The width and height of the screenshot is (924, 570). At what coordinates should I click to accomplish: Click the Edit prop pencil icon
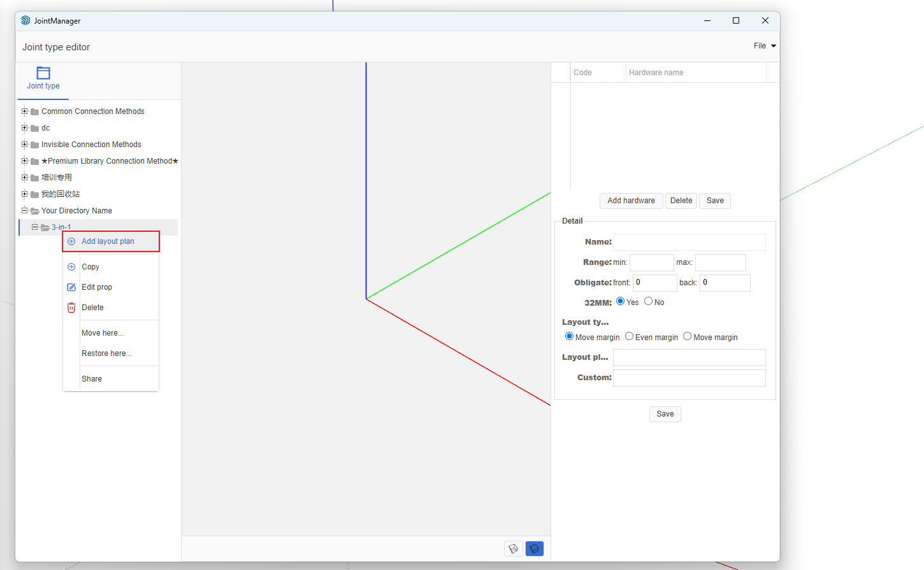[x=71, y=287]
